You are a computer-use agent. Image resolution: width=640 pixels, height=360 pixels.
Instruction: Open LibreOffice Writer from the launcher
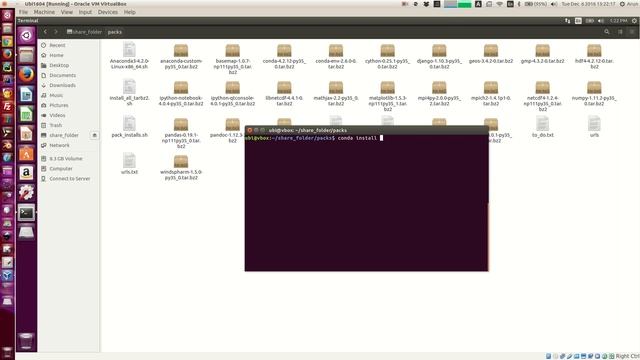tap(27, 94)
